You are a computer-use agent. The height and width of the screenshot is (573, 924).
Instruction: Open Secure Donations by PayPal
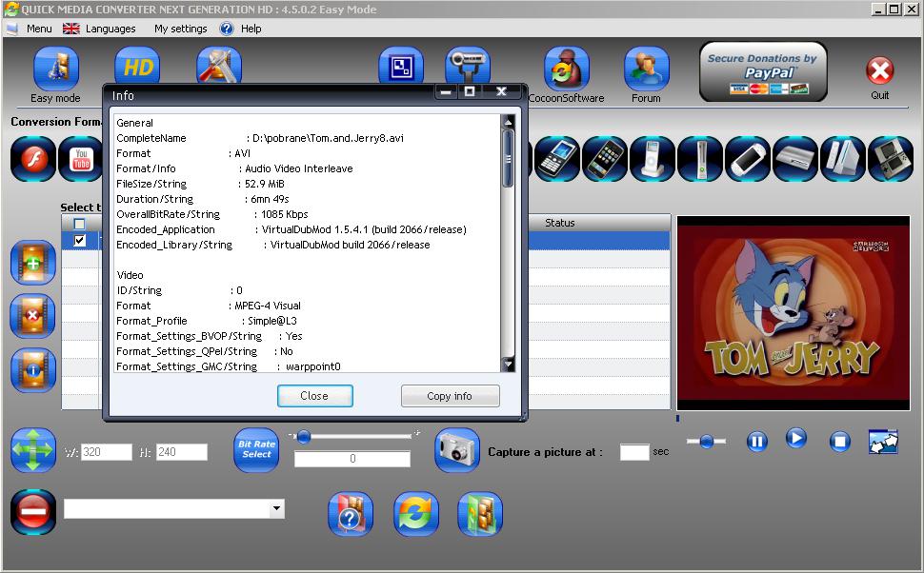click(763, 71)
